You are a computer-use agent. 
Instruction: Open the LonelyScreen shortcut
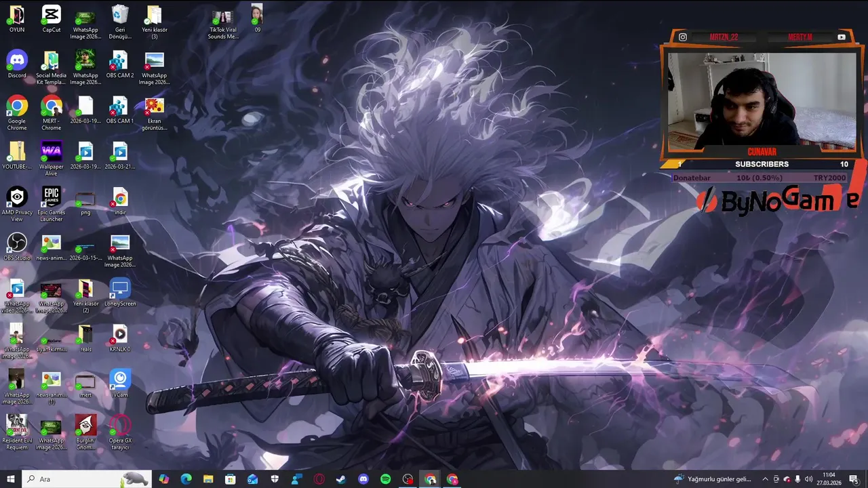pyautogui.click(x=120, y=292)
